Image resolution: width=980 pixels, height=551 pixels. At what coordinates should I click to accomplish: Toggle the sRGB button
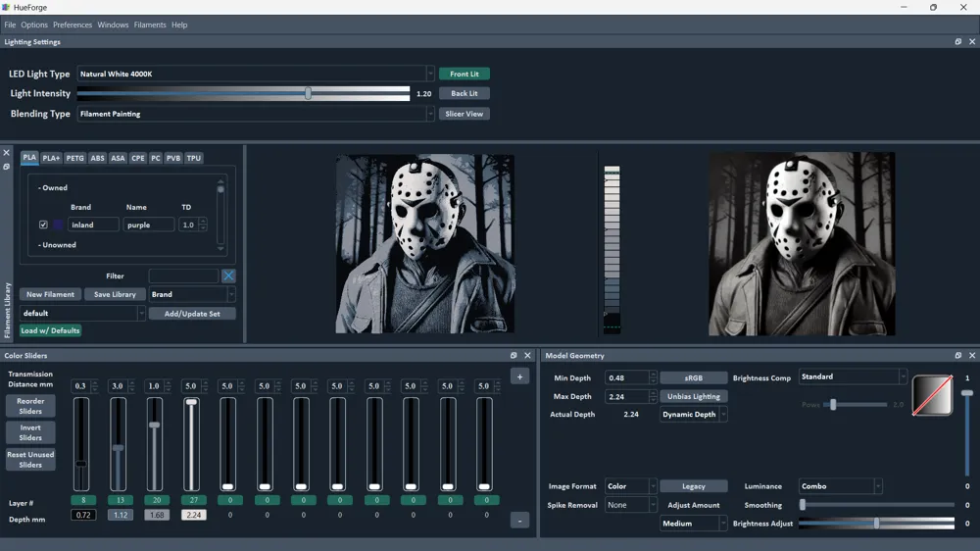694,377
